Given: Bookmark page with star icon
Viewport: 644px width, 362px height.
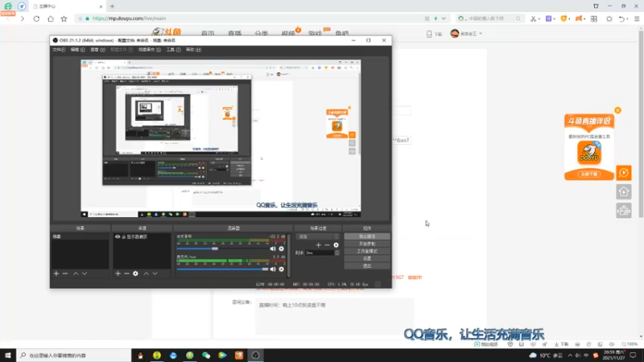Looking at the screenshot, I should (64, 19).
